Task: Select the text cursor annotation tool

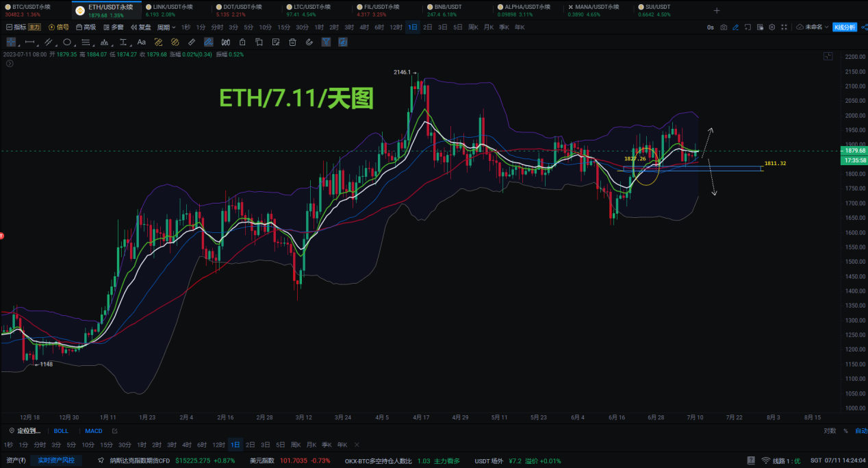Action: (123, 42)
